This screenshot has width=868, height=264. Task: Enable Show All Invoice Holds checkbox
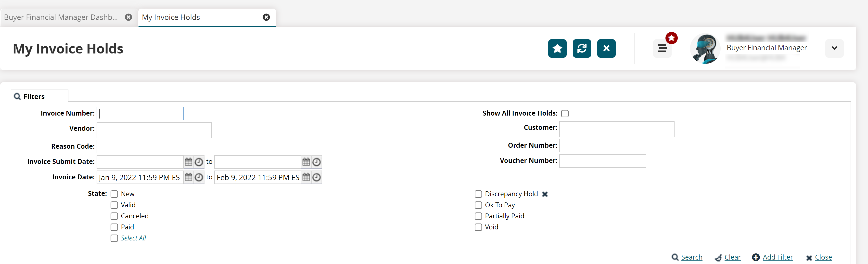pos(565,114)
